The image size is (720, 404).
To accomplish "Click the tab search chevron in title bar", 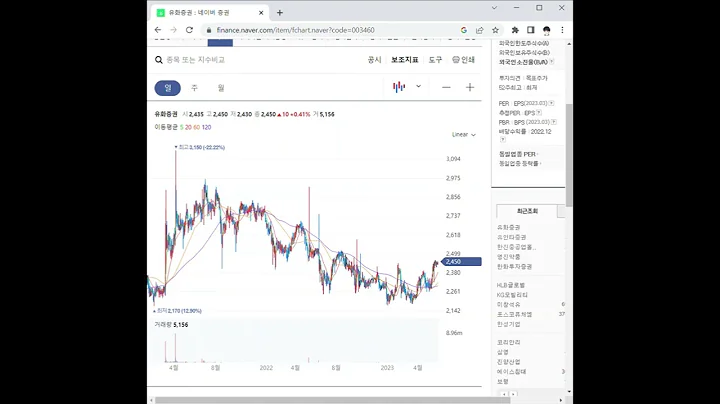I will tap(494, 8).
